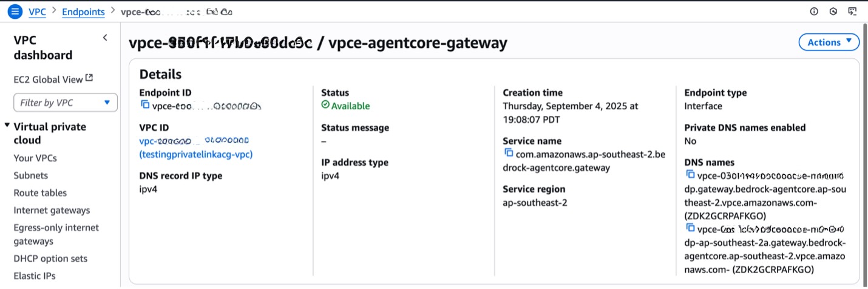This screenshot has width=868, height=289.
Task: Click external link icon beside EC2 Global View
Action: pos(89,78)
